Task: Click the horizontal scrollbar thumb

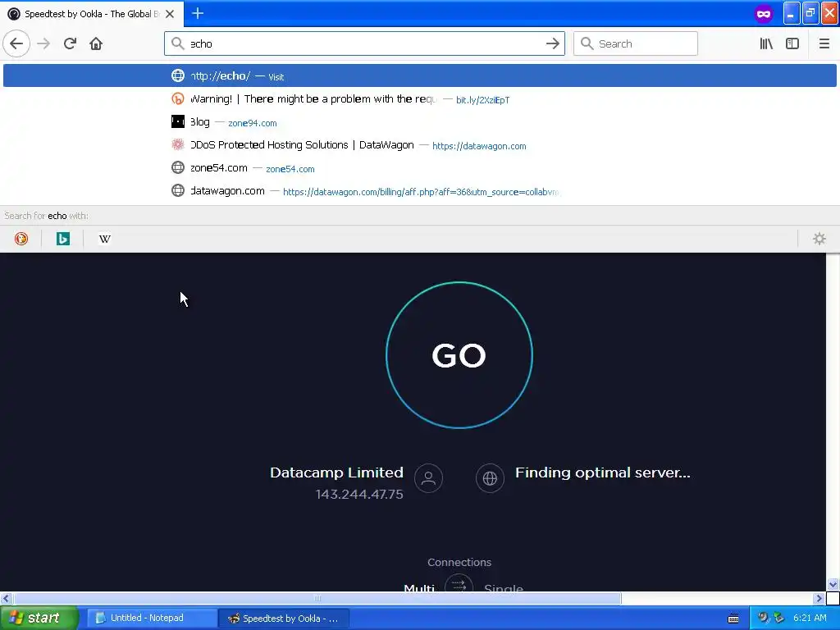Action: pyautogui.click(x=317, y=598)
